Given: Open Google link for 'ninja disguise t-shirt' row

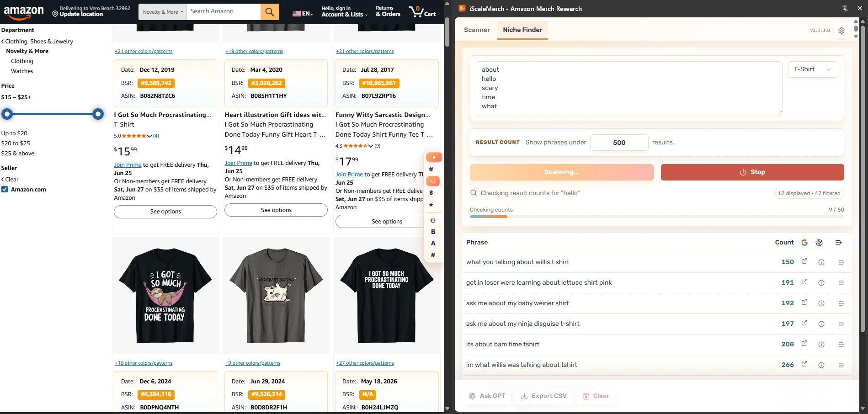Looking at the screenshot, I should (x=804, y=323).
